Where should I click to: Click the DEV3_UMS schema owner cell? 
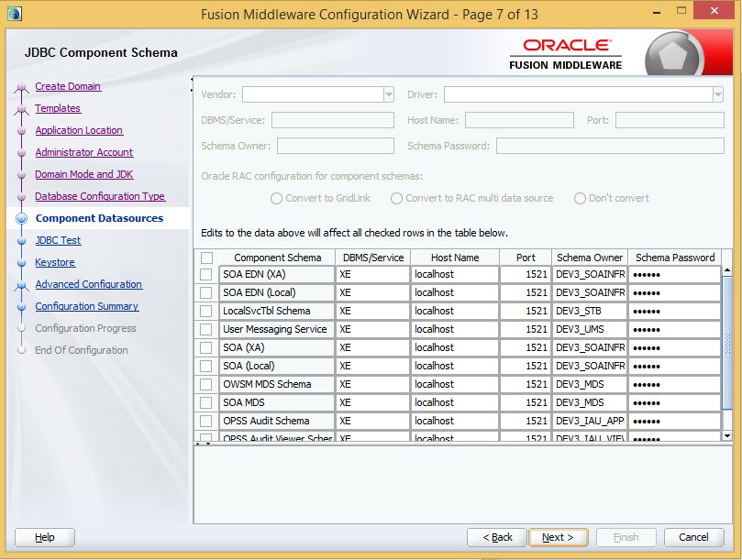[590, 329]
